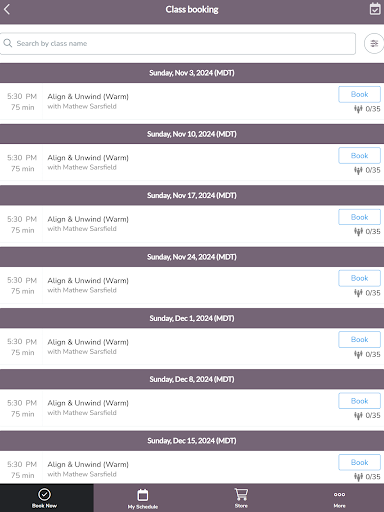Tap the attendee count icon for Dec 1

click(x=358, y=354)
